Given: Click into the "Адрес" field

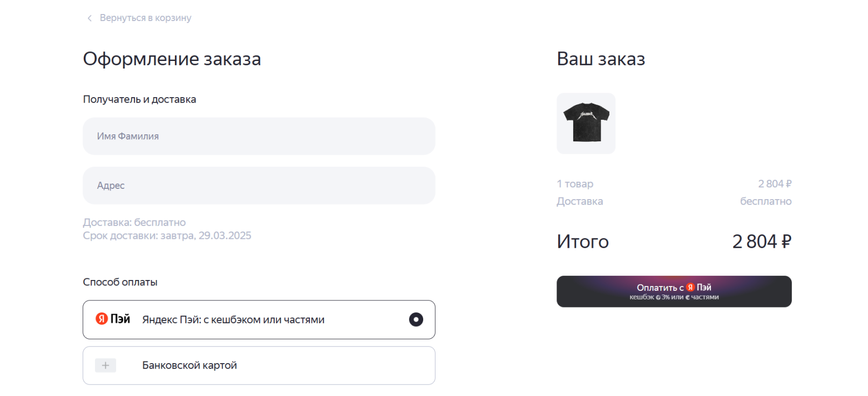Looking at the screenshot, I should 259,186.
